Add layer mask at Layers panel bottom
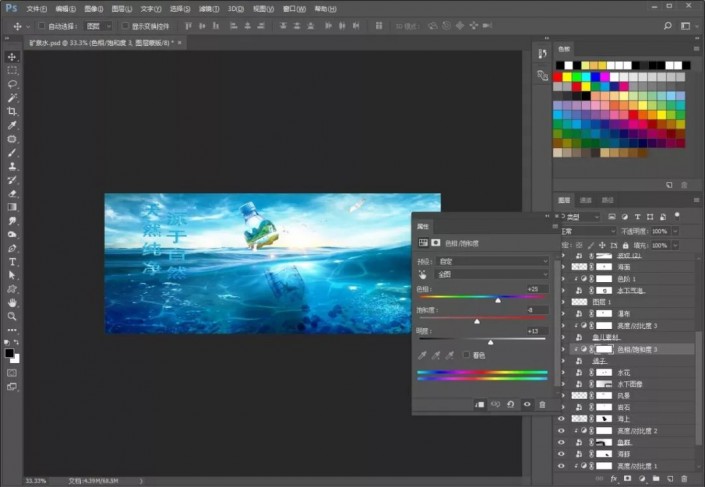This screenshot has height=487, width=705. [628, 479]
